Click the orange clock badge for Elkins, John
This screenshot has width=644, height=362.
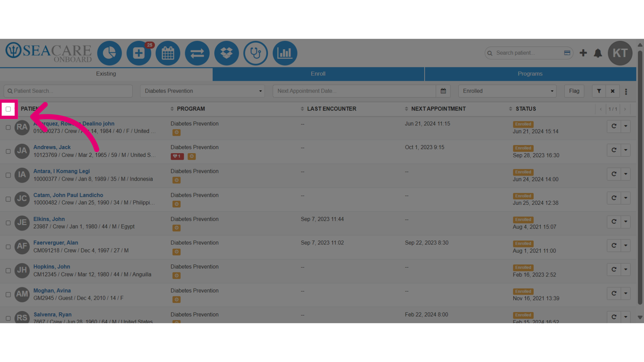click(176, 228)
